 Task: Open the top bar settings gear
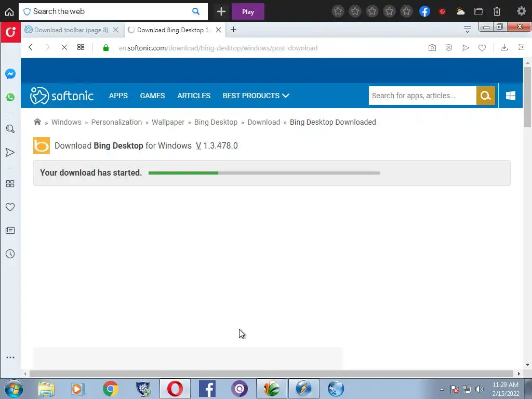(x=522, y=11)
